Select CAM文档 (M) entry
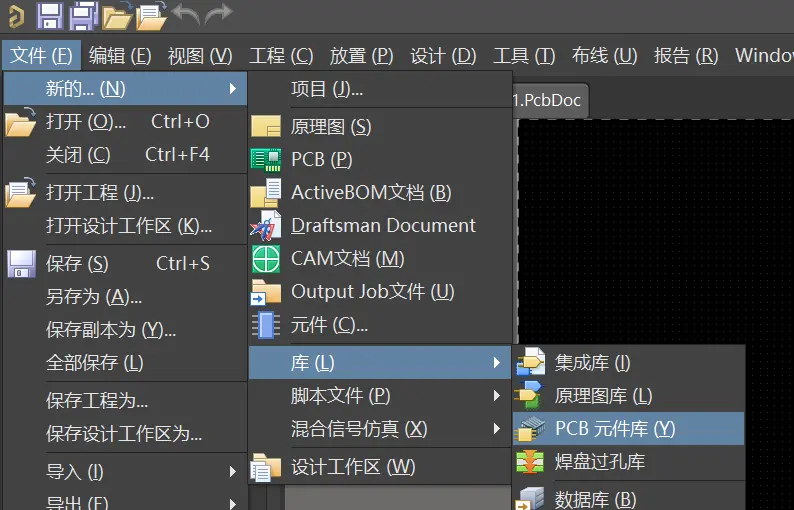 pos(380,259)
